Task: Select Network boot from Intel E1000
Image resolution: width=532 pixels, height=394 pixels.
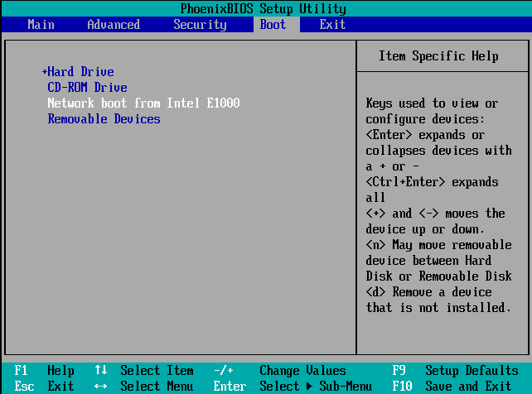Action: click(x=143, y=103)
